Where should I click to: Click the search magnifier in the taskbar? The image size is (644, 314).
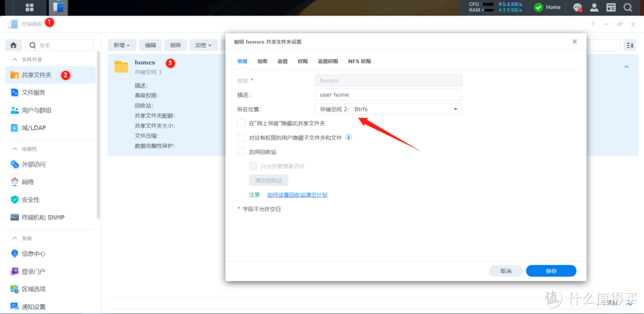pyautogui.click(x=627, y=7)
